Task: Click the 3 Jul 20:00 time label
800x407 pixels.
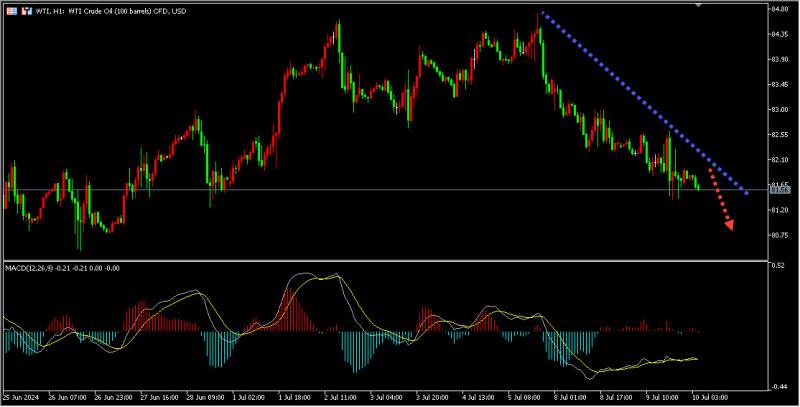Action: [433, 397]
